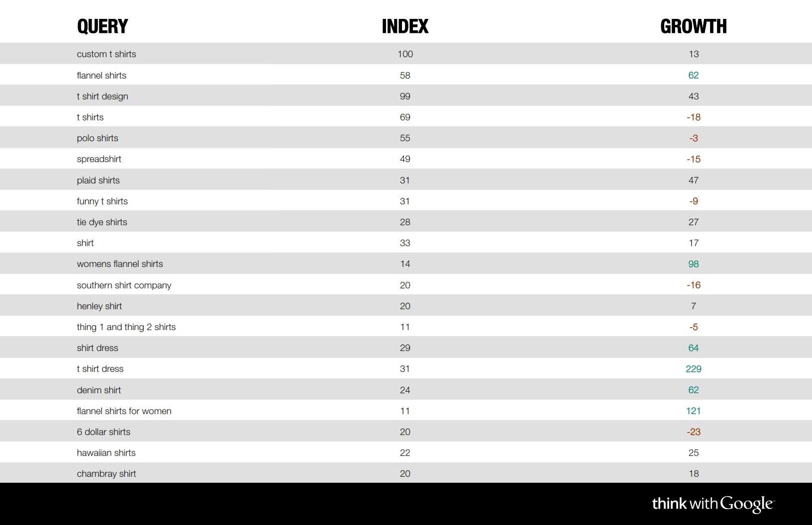This screenshot has width=812, height=525.
Task: Click growth value 121
Action: pyautogui.click(x=694, y=411)
